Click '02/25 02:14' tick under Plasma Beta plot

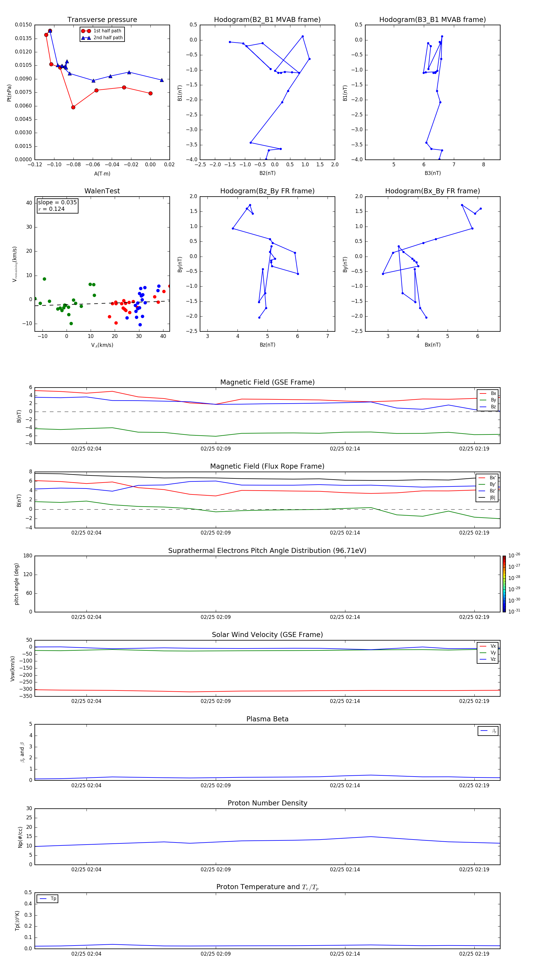[344, 785]
